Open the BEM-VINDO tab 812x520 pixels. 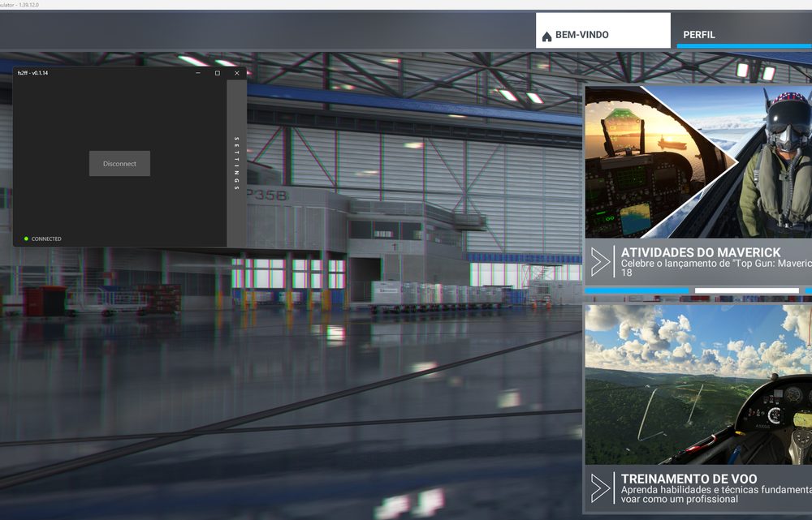[603, 31]
